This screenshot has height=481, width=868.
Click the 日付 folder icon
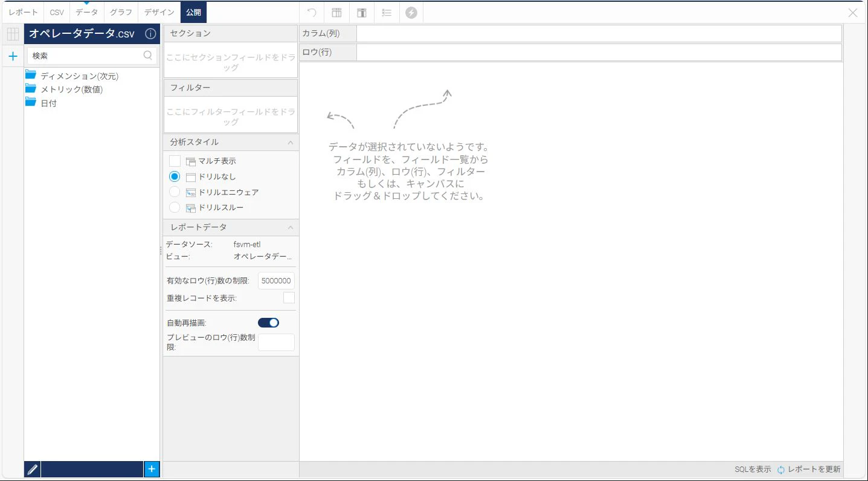coord(31,102)
